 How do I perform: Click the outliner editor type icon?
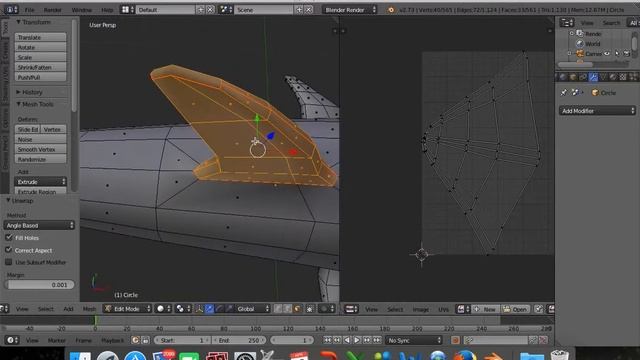click(567, 23)
